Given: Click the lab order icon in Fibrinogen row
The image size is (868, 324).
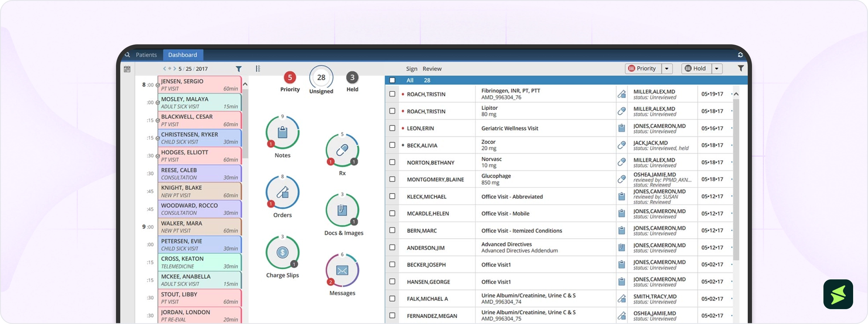Looking at the screenshot, I should point(621,94).
